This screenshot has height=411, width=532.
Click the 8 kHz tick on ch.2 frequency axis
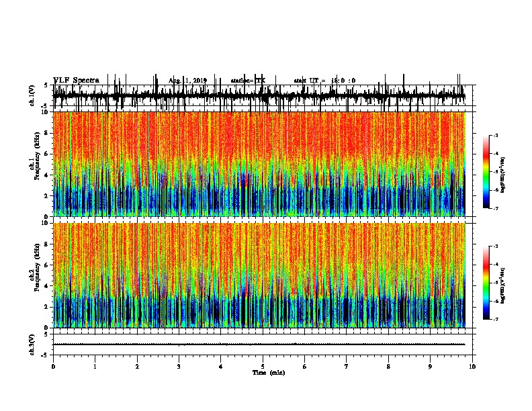click(47, 244)
